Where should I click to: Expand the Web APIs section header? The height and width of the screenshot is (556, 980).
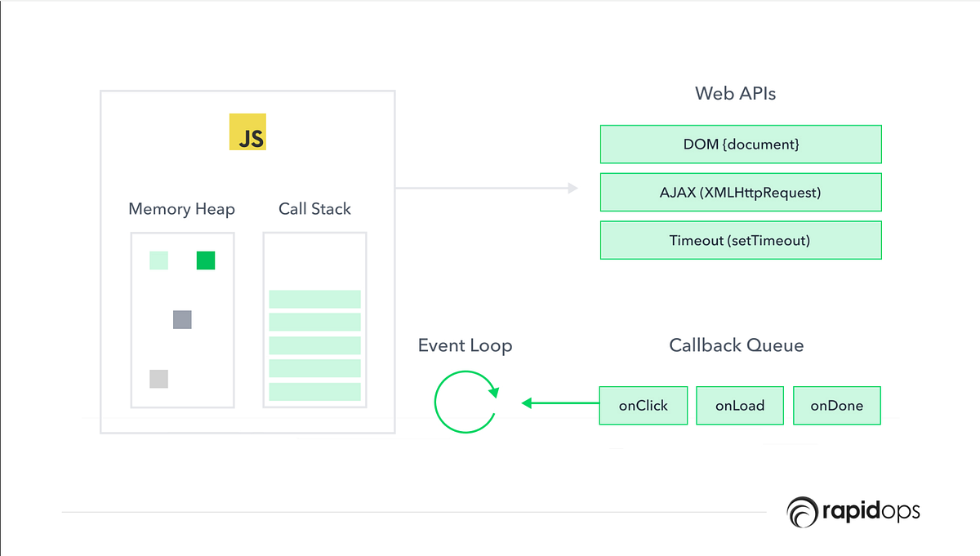point(734,93)
